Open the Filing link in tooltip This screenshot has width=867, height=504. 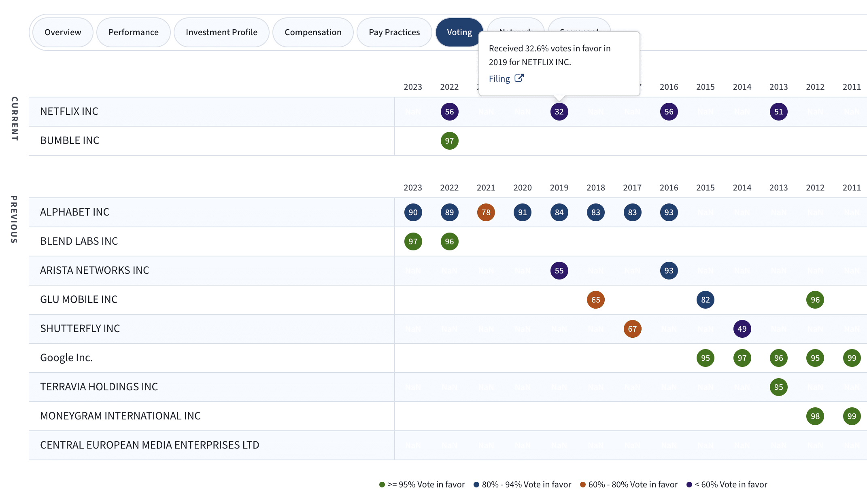point(499,78)
